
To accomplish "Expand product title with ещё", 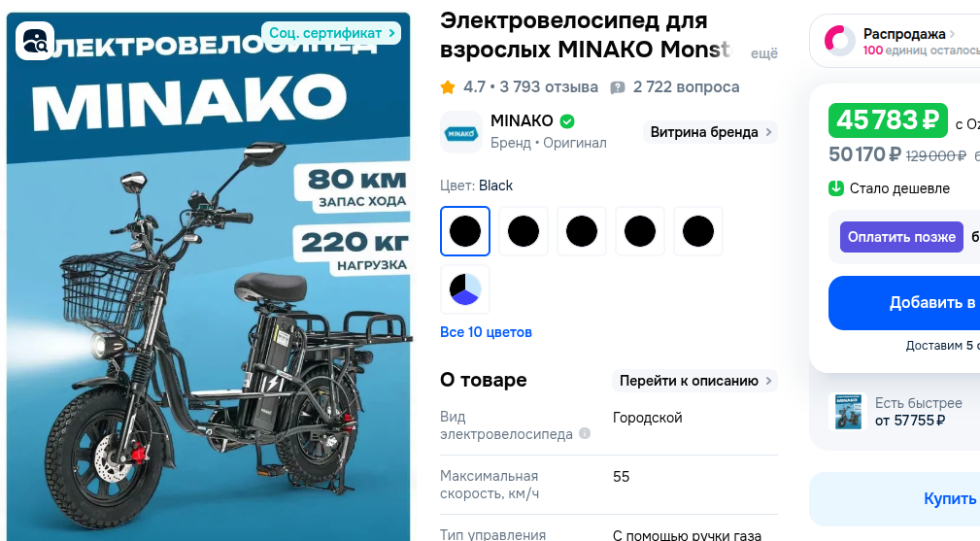I will tap(763, 53).
